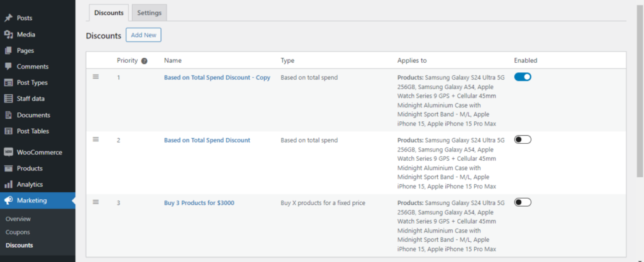
Task: Disable the Based on Total Spend Discount - Copy toggle
Action: (523, 77)
